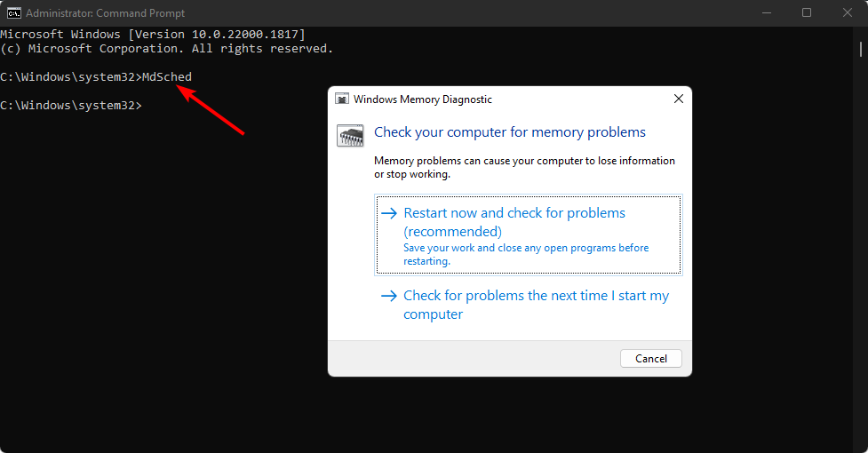Close the Command Prompt window

pyautogui.click(x=847, y=12)
